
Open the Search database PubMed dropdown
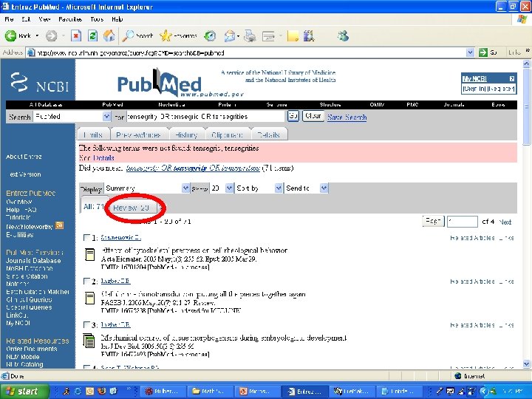click(106, 117)
